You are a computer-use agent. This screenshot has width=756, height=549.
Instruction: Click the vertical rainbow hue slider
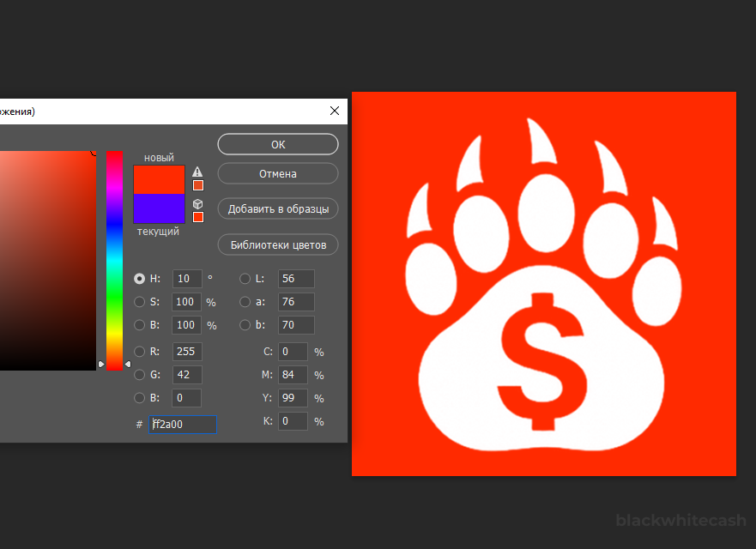coord(114,257)
